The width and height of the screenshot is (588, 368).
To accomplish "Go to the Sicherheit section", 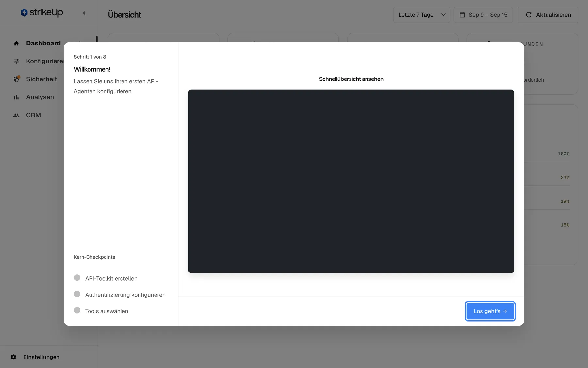I will [x=41, y=79].
